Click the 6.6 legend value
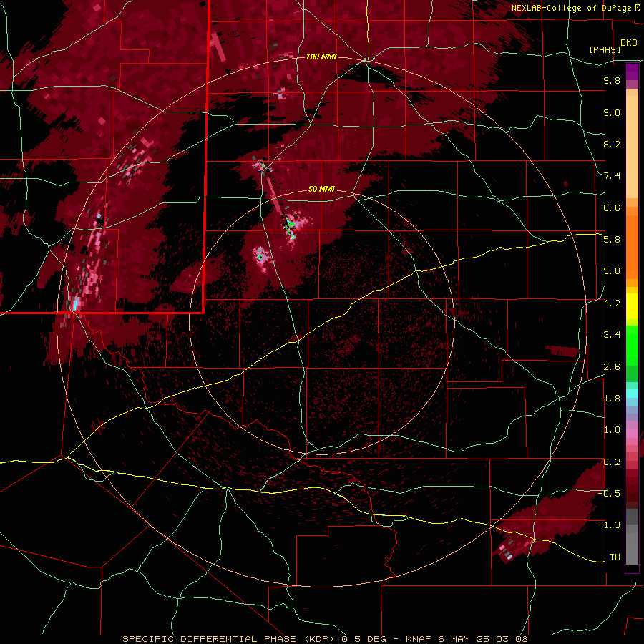The width and height of the screenshot is (644, 644). point(612,208)
